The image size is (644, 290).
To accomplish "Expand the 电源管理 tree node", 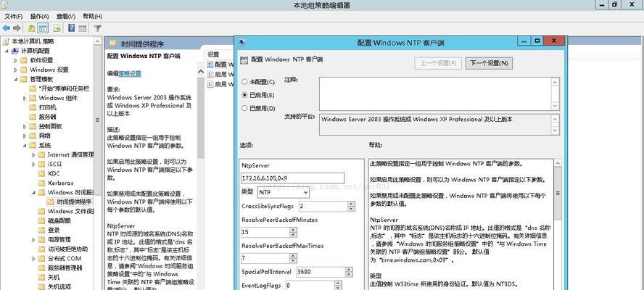I will tap(33, 239).
